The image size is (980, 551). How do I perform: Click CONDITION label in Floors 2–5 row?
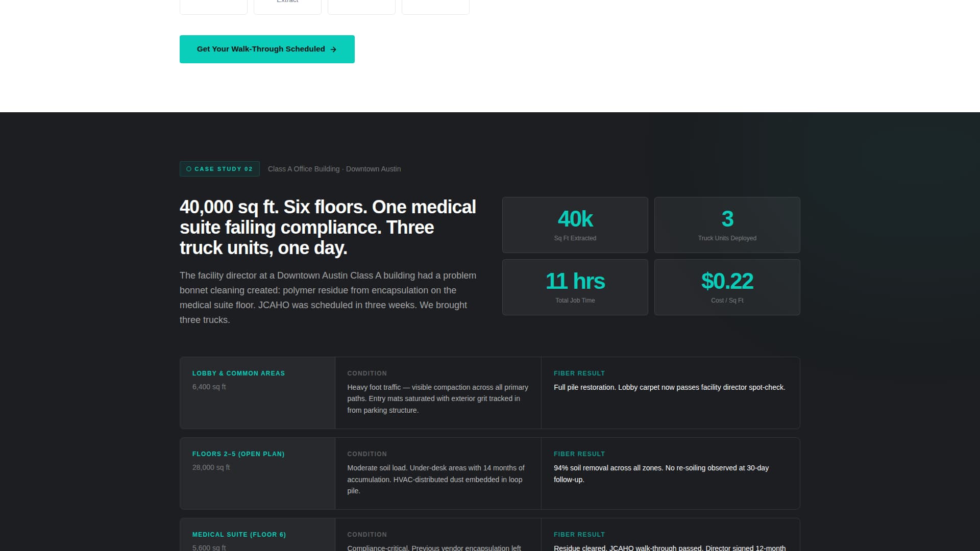pos(367,454)
